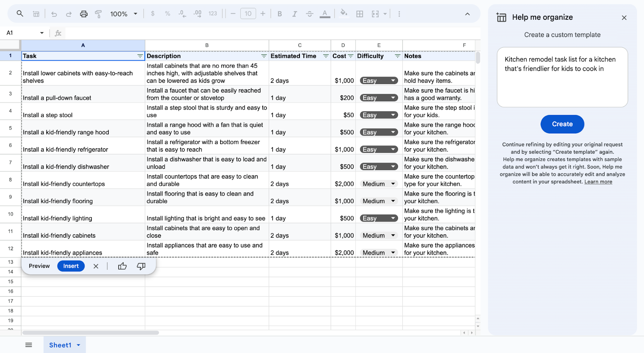Format as currency with dollar icon

(x=153, y=14)
